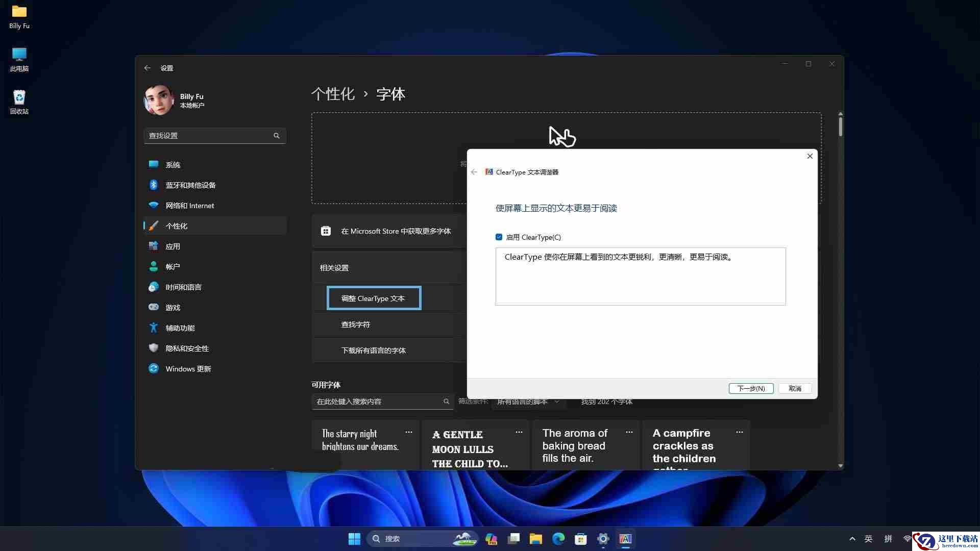980x551 pixels.
Task: Click the Billy Fu profile avatar
Action: point(159,100)
